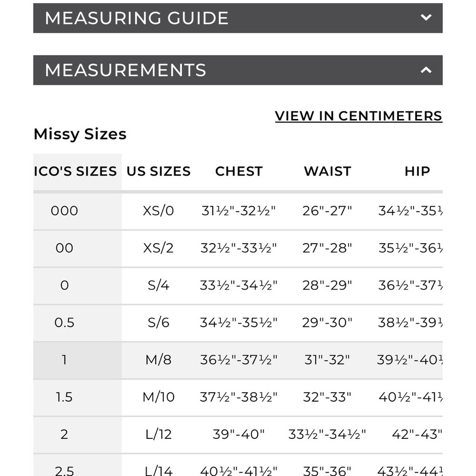The height and width of the screenshot is (476, 476).
Task: Open the Measuring Guide accordion header
Action: (x=137, y=18)
